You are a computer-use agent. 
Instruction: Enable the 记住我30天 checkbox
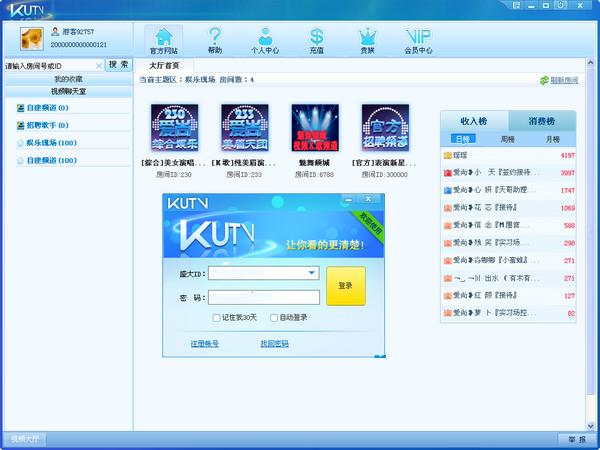point(216,318)
